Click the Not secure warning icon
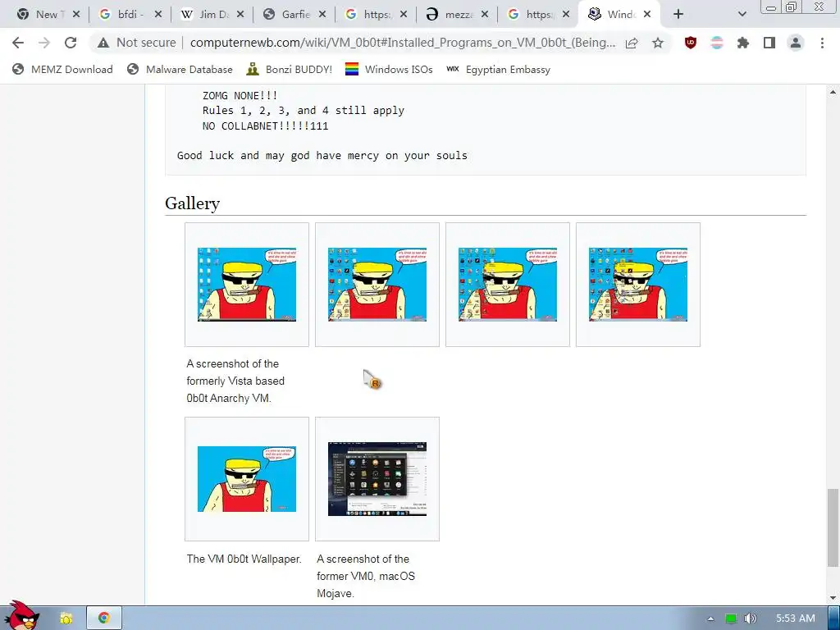 103,43
